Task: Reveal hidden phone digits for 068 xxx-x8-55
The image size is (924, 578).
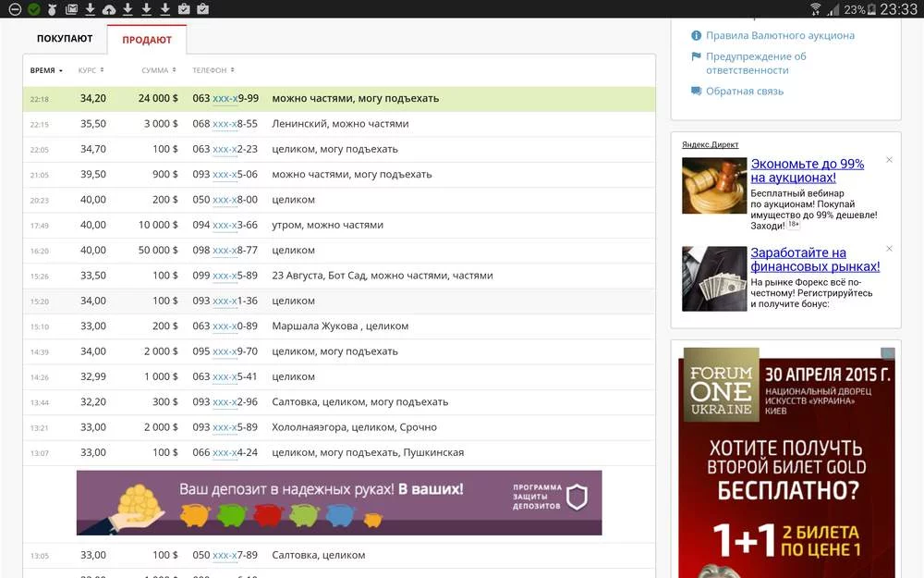Action: click(225, 124)
